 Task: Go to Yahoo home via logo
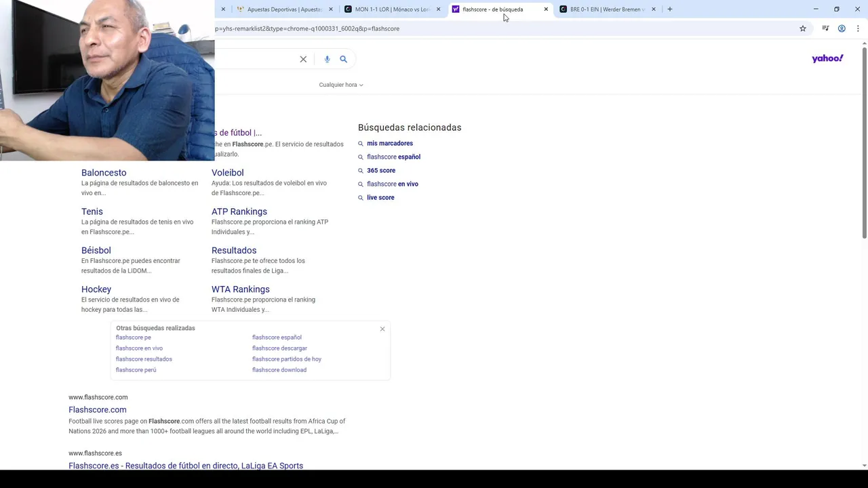click(827, 58)
